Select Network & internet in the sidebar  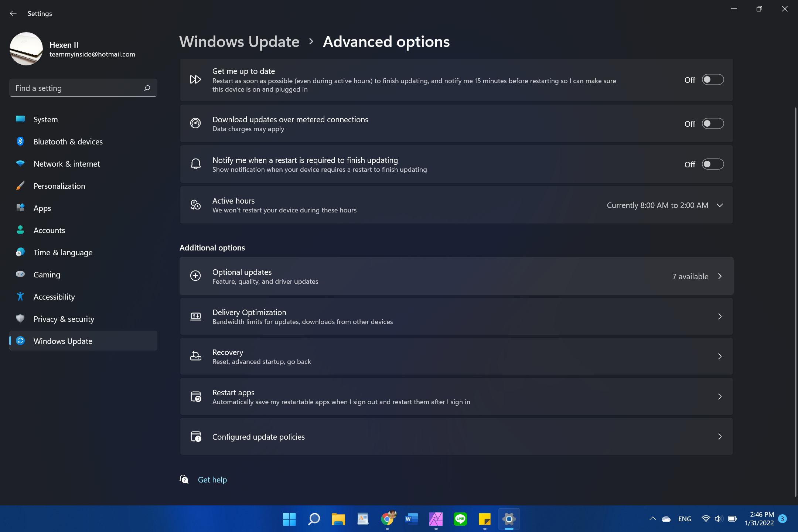66,164
